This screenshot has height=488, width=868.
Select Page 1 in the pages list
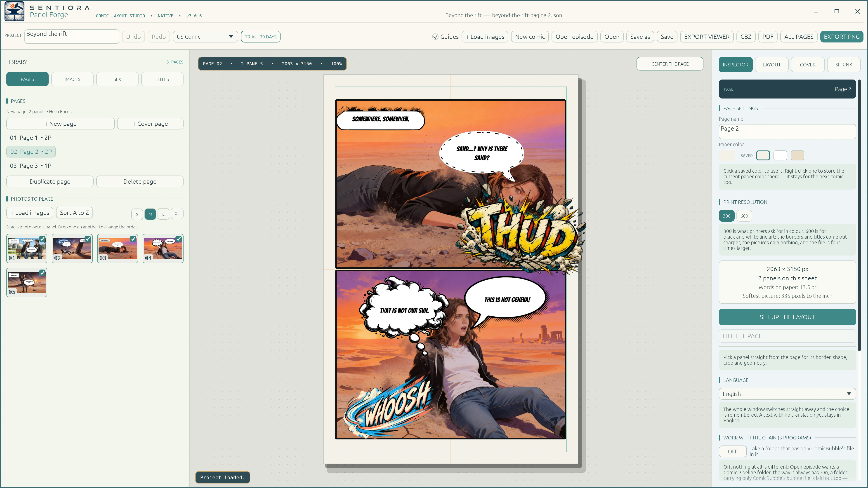tap(31, 138)
